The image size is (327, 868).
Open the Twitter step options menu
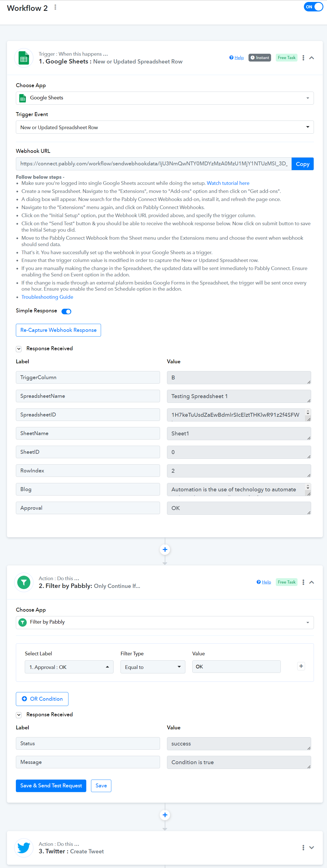tap(303, 847)
